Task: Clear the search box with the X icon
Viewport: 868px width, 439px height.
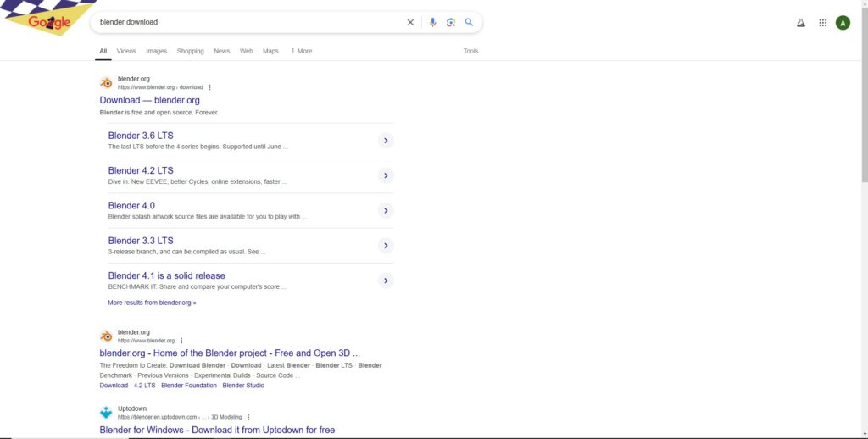Action: [410, 22]
